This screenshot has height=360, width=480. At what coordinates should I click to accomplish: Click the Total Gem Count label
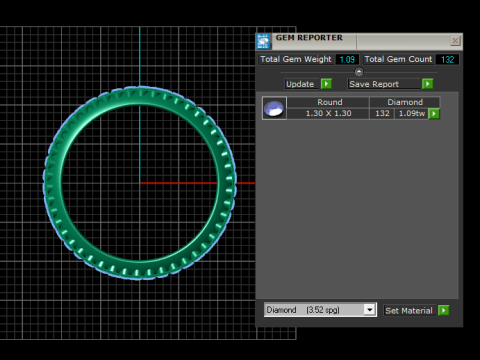[398, 59]
